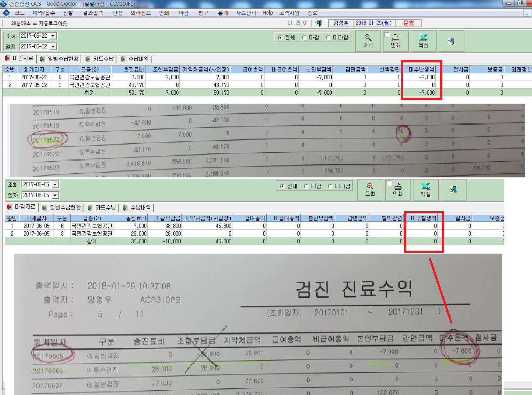Select first row 국민건강보험공단 cell in upper grid
This screenshot has width=532, height=395.
pyautogui.click(x=89, y=77)
